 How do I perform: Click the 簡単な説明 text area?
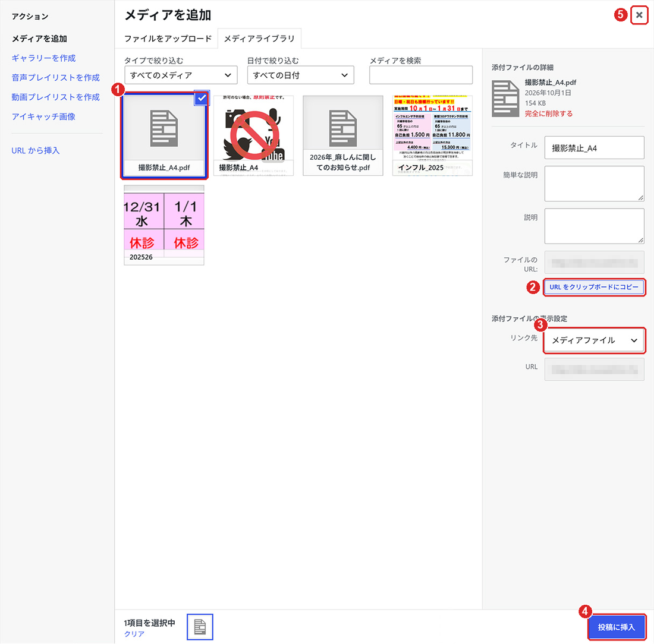tap(594, 184)
